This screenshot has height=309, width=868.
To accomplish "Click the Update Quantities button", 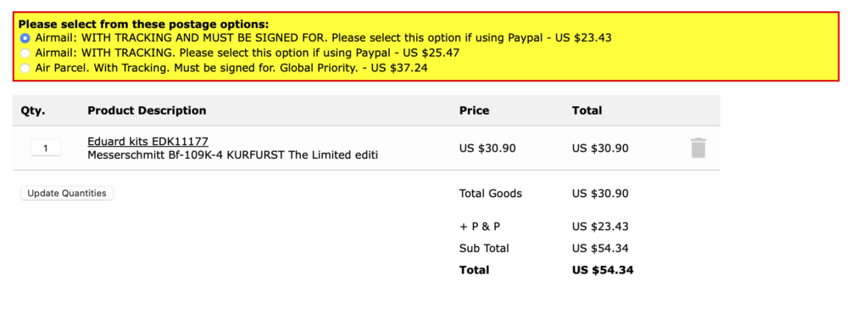I will (x=67, y=193).
